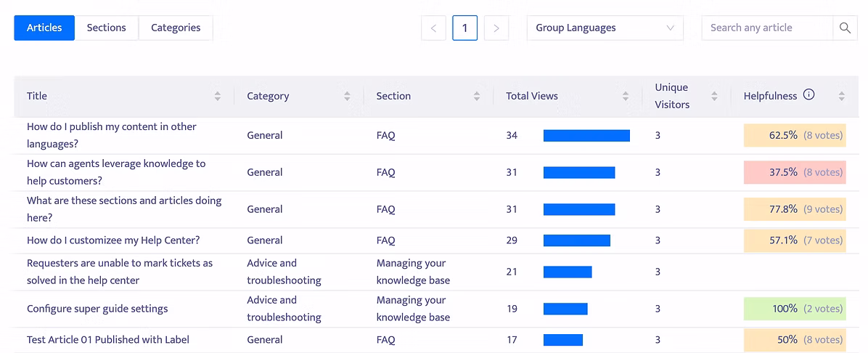The image size is (868, 353).
Task: Sort by Category column arrows
Action: (347, 96)
